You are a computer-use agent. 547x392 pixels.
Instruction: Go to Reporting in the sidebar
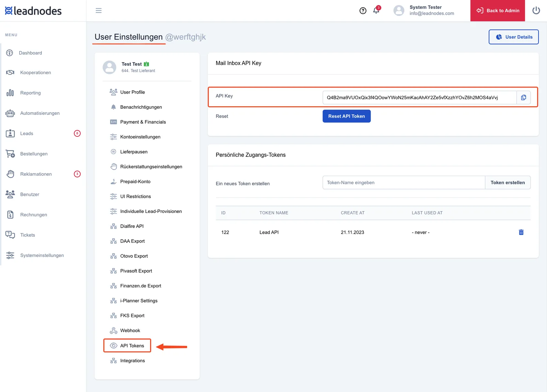(x=30, y=93)
